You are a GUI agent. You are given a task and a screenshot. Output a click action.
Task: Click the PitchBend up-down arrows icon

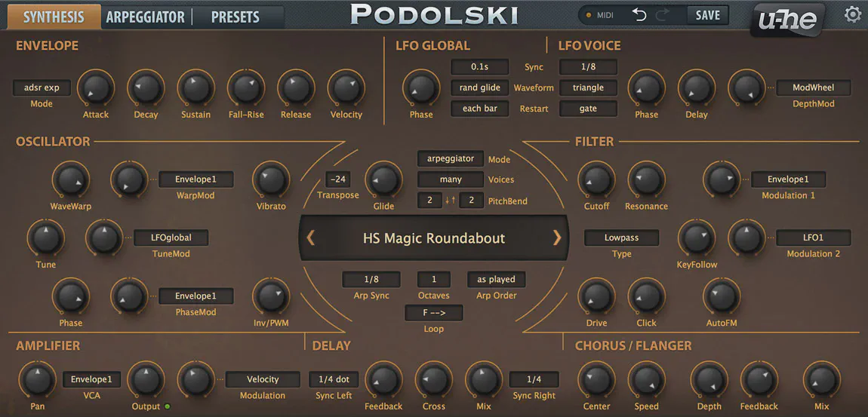tap(449, 201)
